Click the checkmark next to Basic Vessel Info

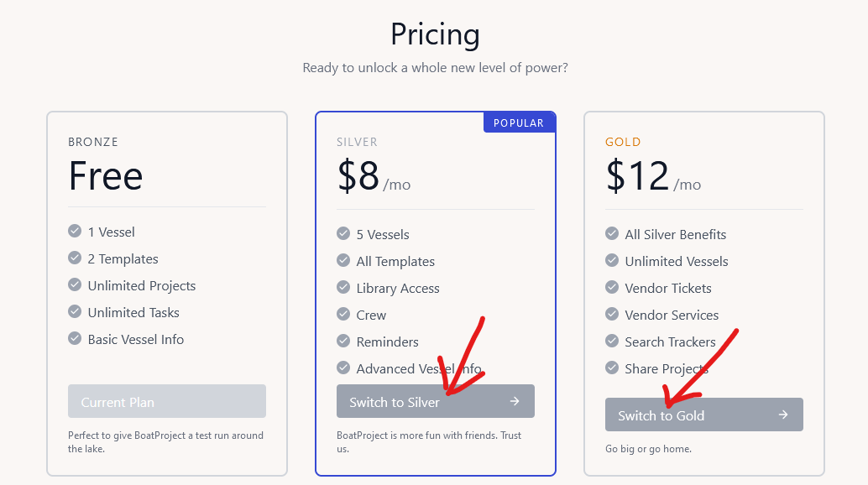[75, 338]
